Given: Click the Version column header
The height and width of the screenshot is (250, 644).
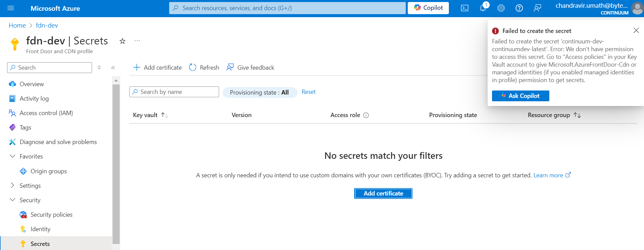Looking at the screenshot, I should 242,115.
